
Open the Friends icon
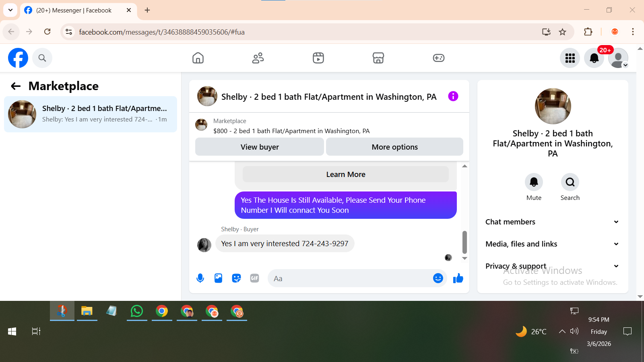258,58
